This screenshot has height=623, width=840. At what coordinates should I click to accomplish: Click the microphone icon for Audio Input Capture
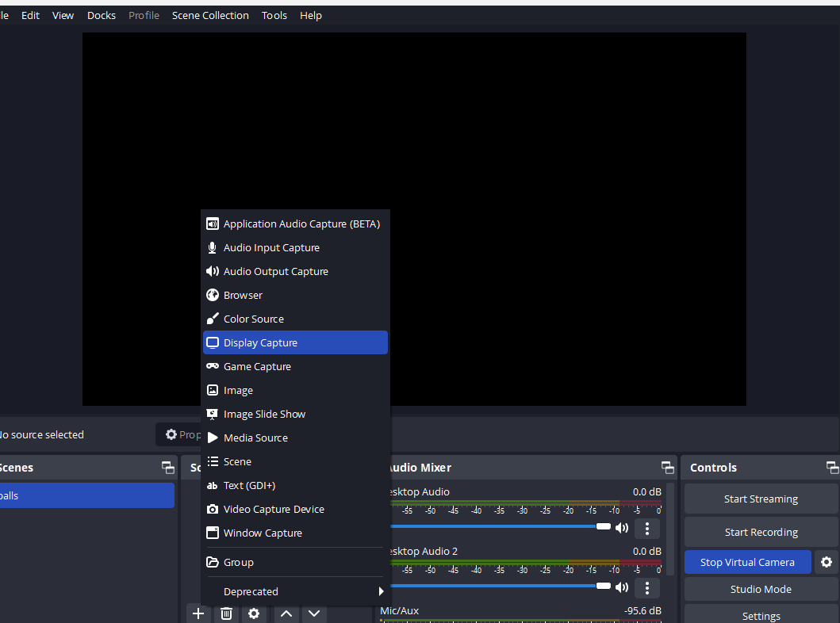click(x=213, y=248)
